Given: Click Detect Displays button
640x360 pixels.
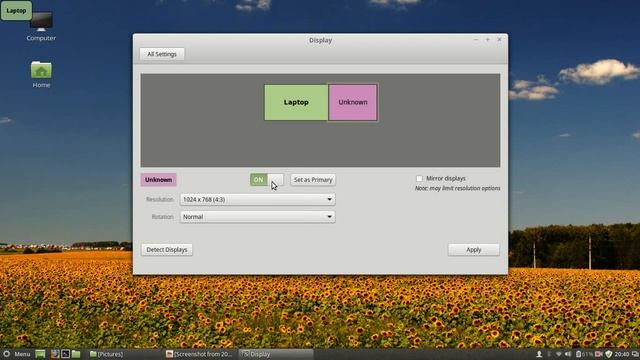Looking at the screenshot, I should pyautogui.click(x=167, y=249).
